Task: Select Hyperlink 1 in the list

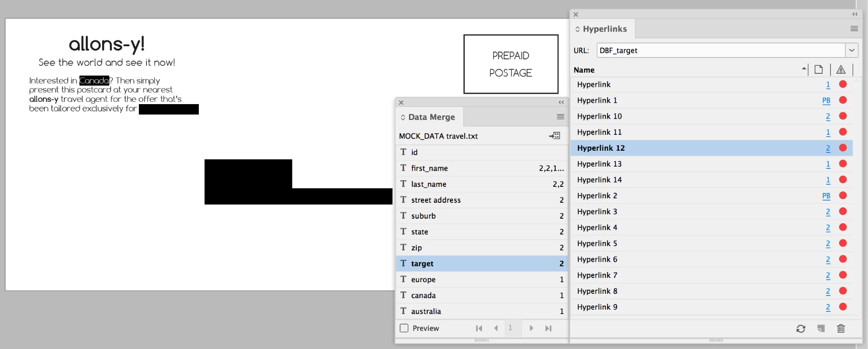Action: pos(712,100)
